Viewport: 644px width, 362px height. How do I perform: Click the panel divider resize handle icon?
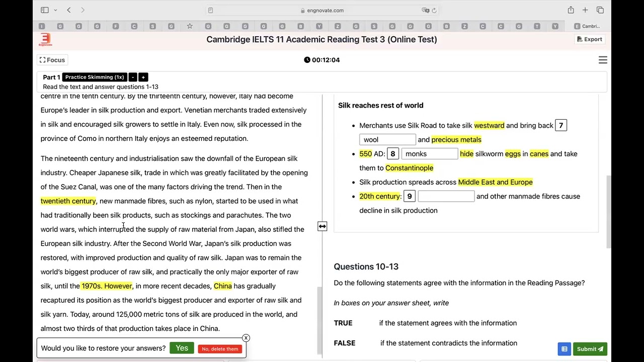tap(323, 226)
